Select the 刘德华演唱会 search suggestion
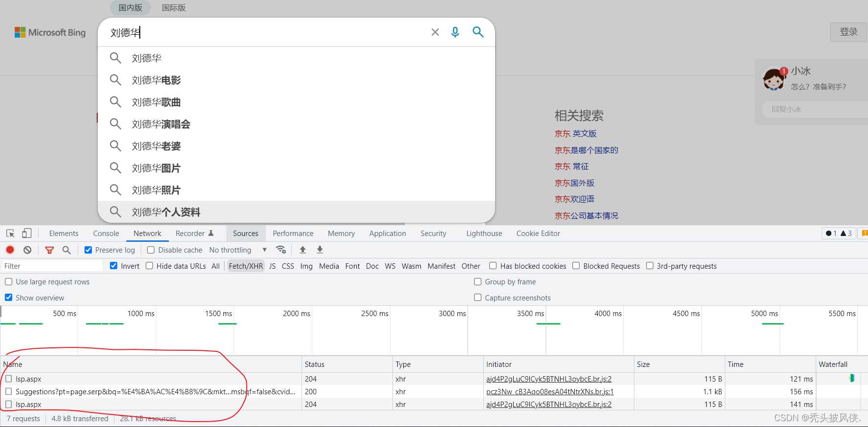Image resolution: width=868 pixels, height=427 pixels. tap(161, 124)
